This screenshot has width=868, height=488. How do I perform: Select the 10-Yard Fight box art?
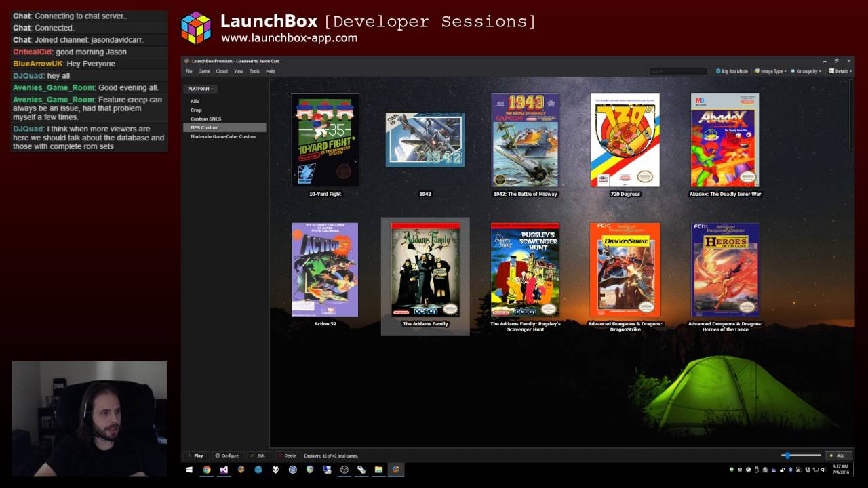(x=325, y=140)
